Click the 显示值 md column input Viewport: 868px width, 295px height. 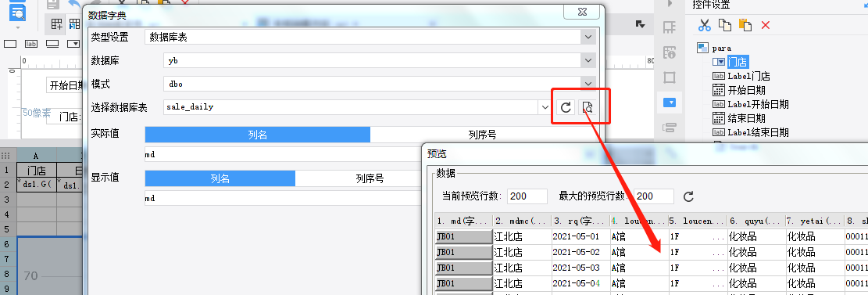point(283,198)
